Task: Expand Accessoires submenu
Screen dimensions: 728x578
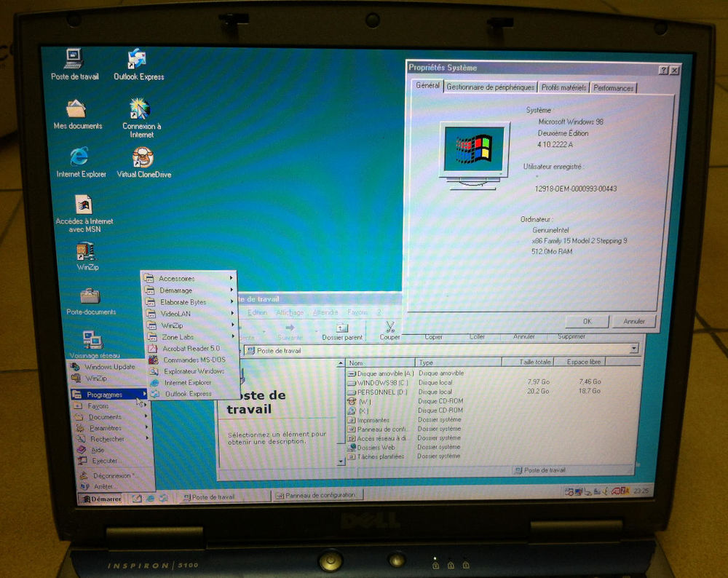Action: click(x=189, y=279)
